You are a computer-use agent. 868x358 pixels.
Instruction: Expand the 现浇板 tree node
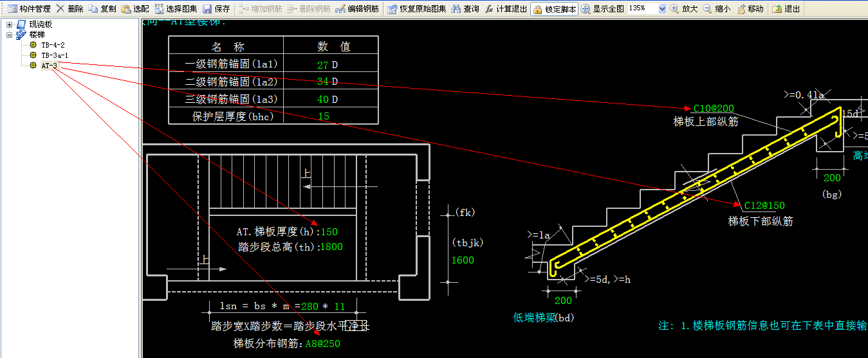tap(9, 24)
